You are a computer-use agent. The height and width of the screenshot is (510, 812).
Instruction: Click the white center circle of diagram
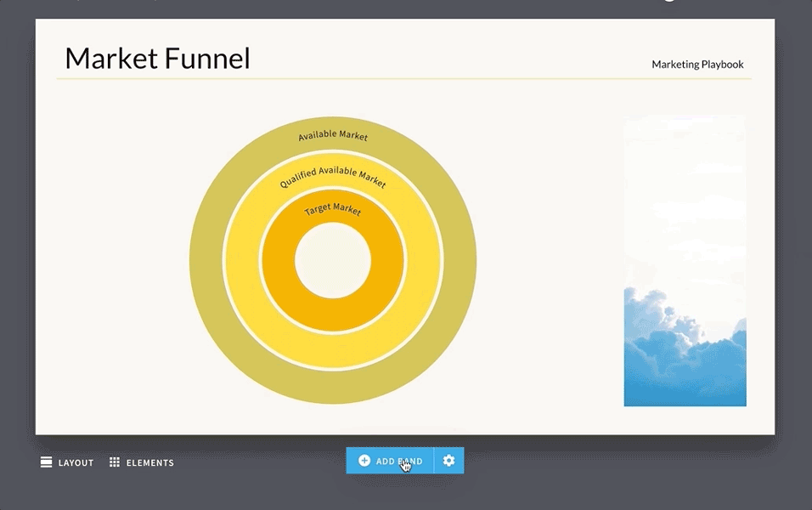click(333, 260)
